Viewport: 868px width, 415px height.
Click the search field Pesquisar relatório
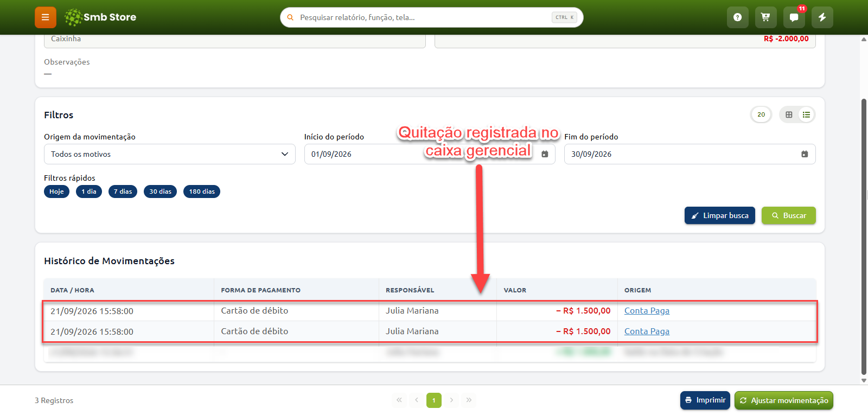pyautogui.click(x=432, y=17)
